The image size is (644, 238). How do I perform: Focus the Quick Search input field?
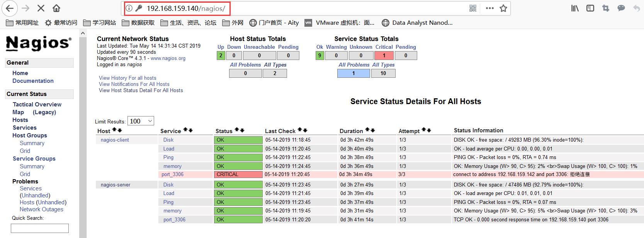click(40, 228)
